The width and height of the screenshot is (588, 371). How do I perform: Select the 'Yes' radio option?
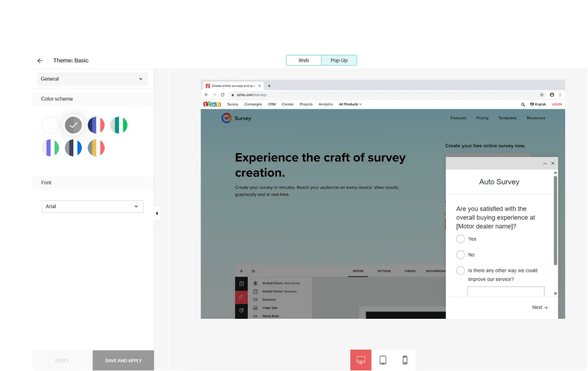click(x=460, y=239)
